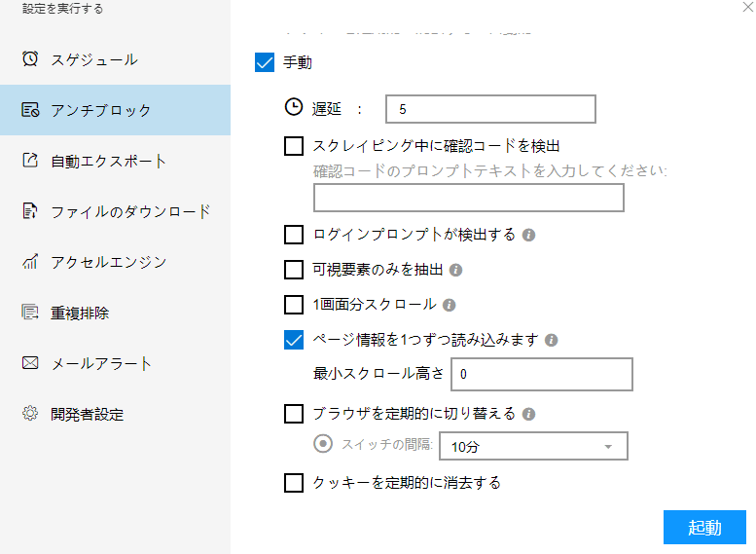This screenshot has width=756, height=554.
Task: Check the 可視要素のみを抽出 option
Action: pos(294,270)
